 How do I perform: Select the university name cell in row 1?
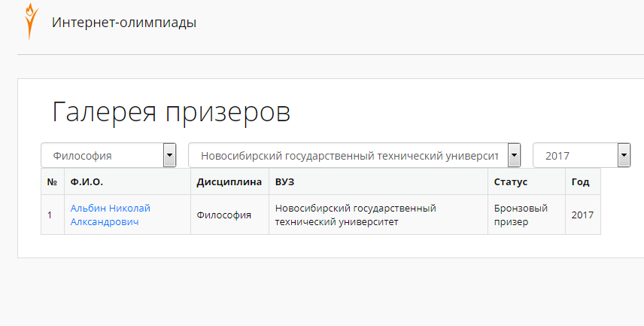click(378, 215)
